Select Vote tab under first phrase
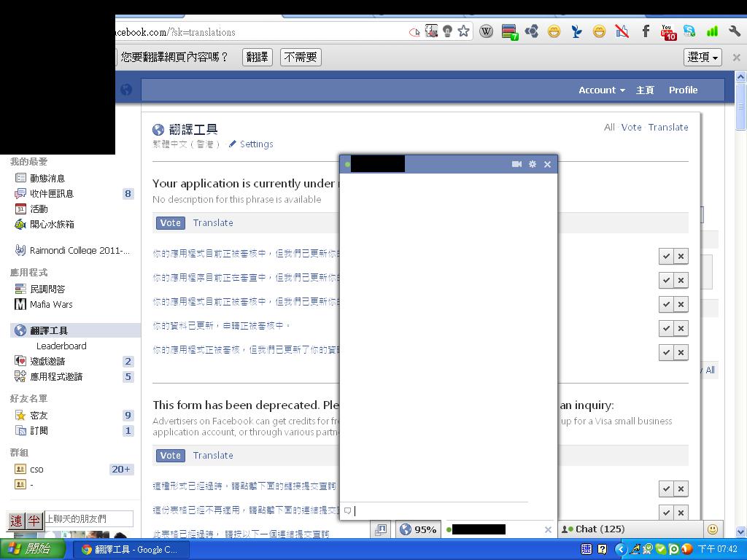This screenshot has height=560, width=747. [171, 222]
